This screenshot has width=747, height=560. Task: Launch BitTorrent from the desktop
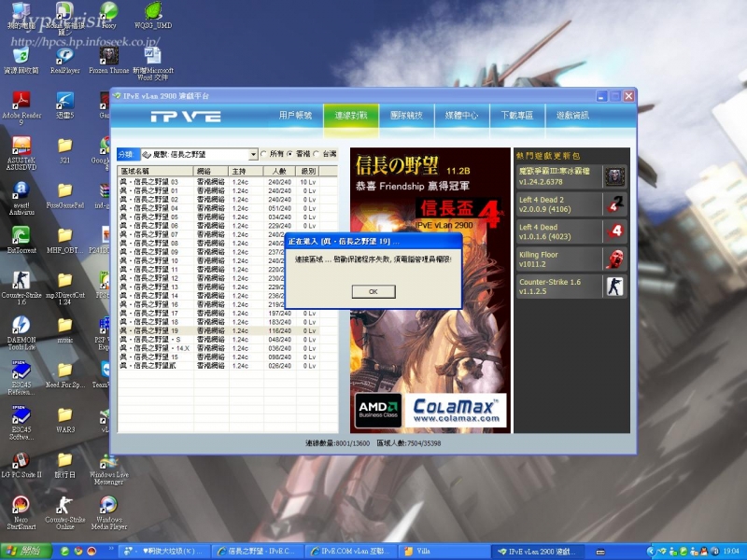(x=21, y=235)
